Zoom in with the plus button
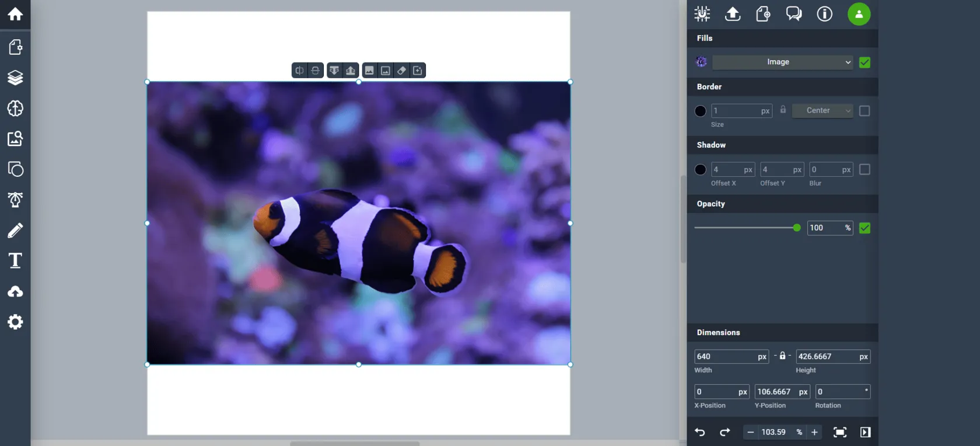The height and width of the screenshot is (446, 980). 814,433
